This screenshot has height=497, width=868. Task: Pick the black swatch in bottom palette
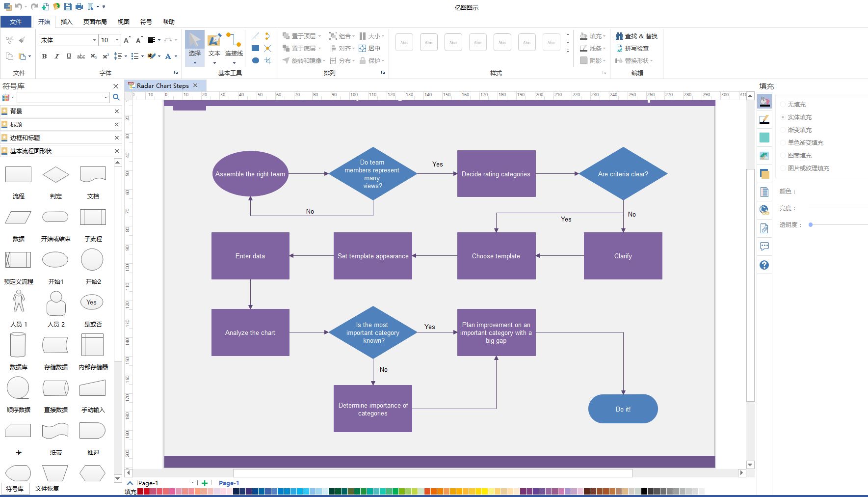point(644,492)
